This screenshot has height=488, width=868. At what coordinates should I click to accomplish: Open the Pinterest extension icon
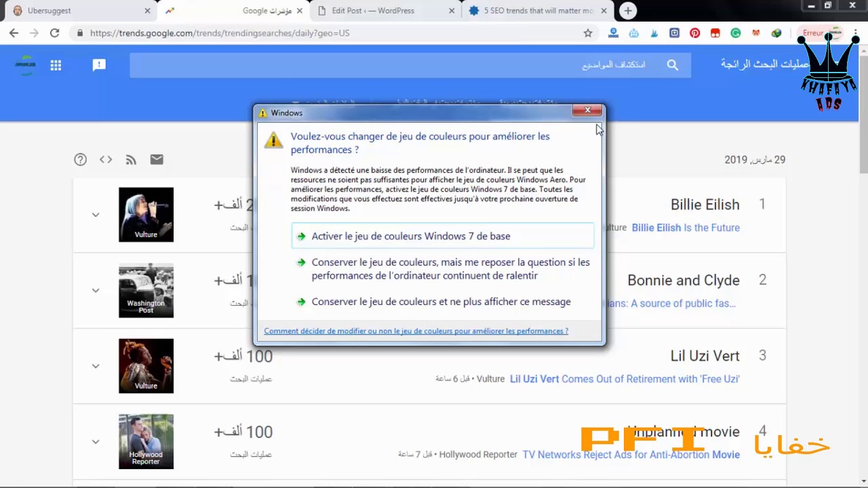tap(694, 33)
